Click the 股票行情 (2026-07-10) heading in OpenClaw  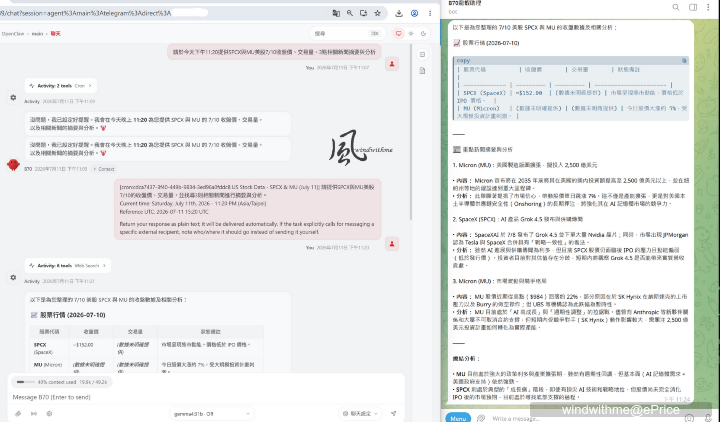(68, 315)
